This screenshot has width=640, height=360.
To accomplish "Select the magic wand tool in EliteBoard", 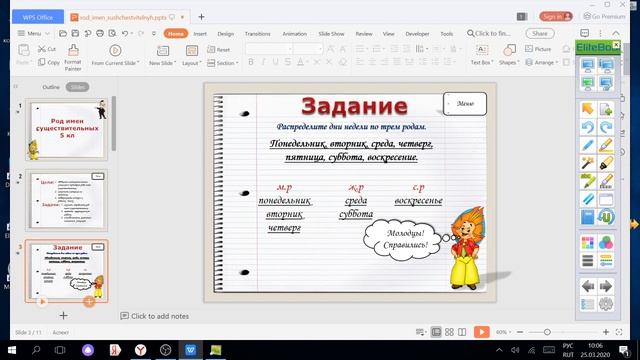I will [587, 163].
